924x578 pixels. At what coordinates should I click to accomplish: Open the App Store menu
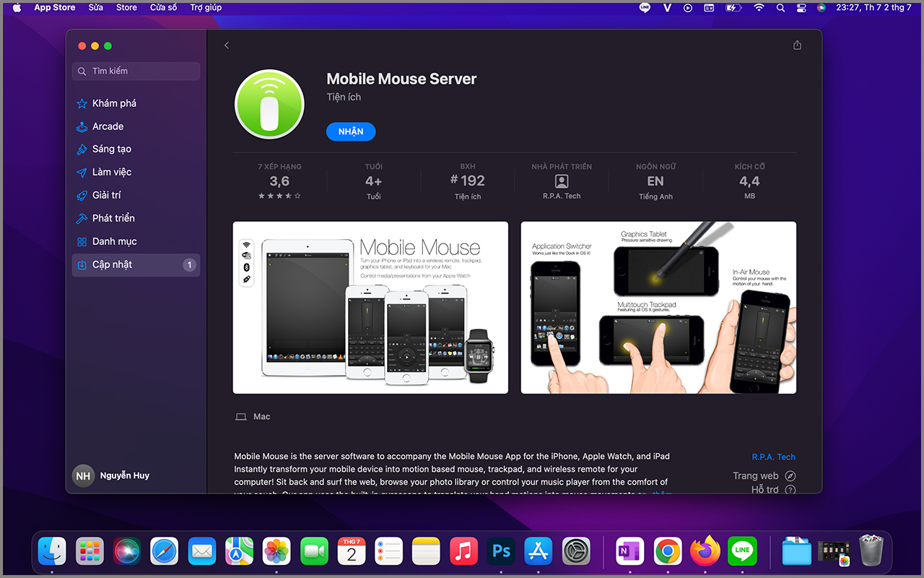coord(55,8)
